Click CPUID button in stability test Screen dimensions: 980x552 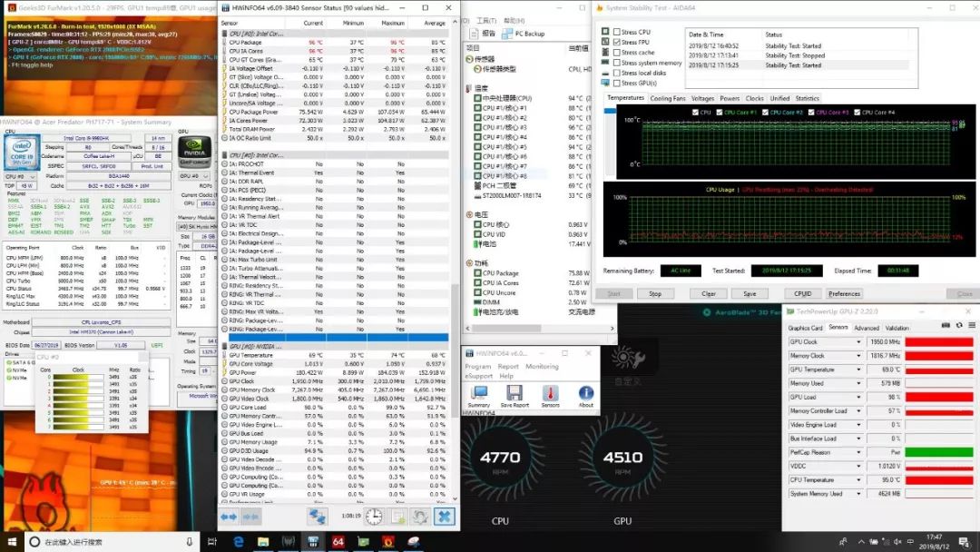click(x=802, y=293)
